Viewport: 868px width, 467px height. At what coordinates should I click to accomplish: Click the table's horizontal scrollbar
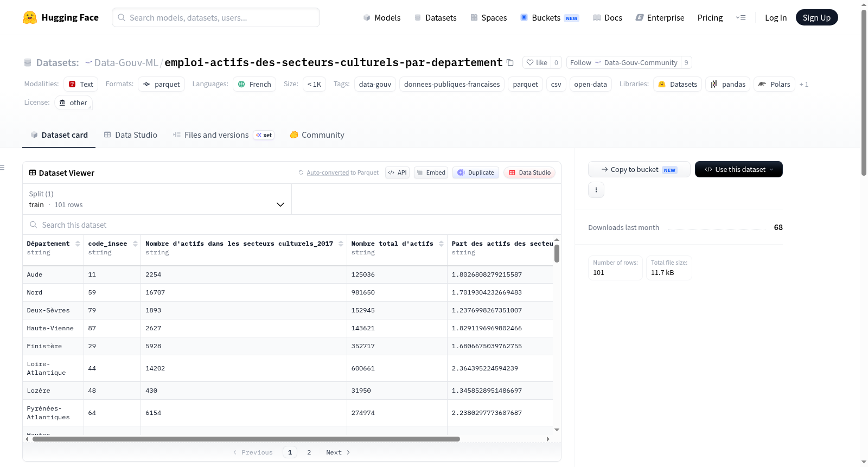pyautogui.click(x=246, y=439)
